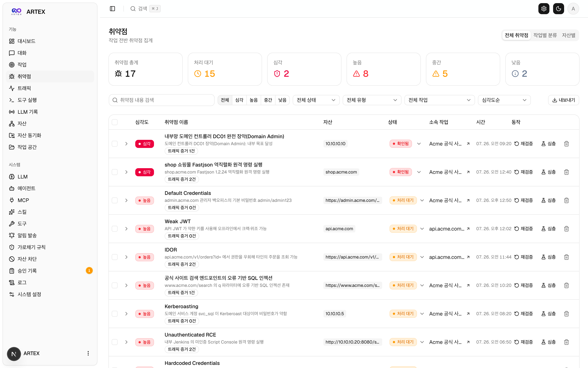Click the shop.acme.com asset chip
The image size is (588, 368).
tap(341, 172)
